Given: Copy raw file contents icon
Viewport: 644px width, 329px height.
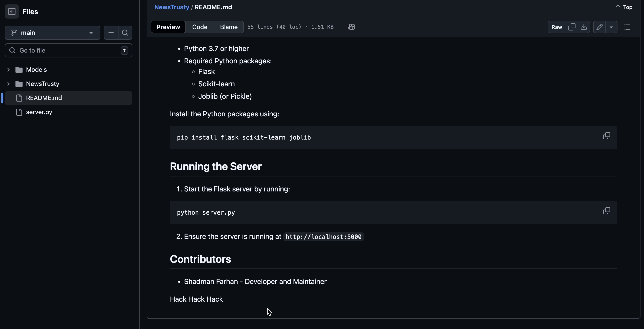Looking at the screenshot, I should pyautogui.click(x=572, y=27).
